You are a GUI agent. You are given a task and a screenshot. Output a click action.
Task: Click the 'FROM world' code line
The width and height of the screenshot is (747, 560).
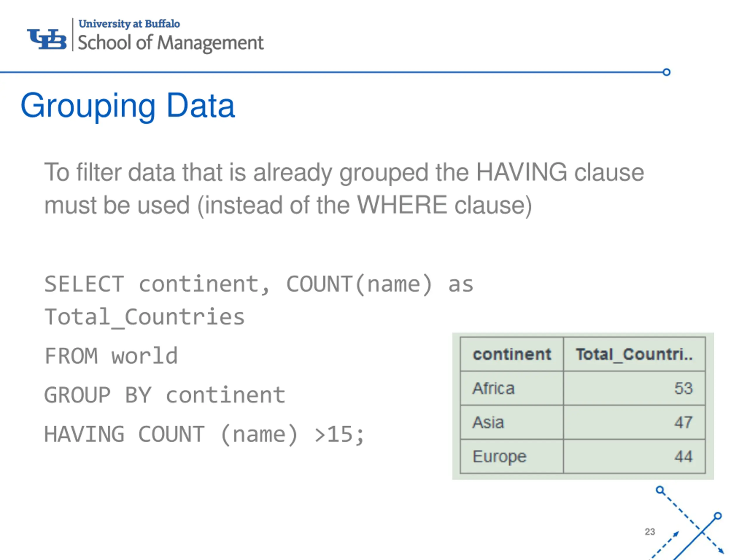(x=111, y=356)
